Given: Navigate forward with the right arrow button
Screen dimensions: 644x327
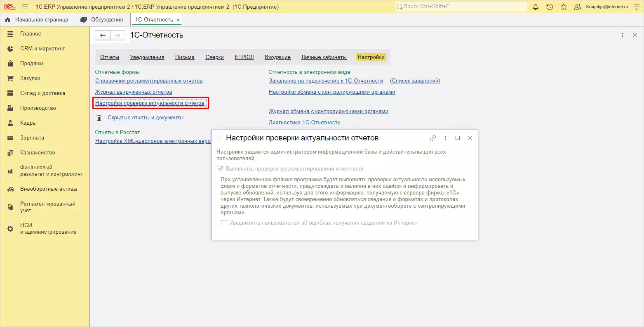Looking at the screenshot, I should (118, 36).
